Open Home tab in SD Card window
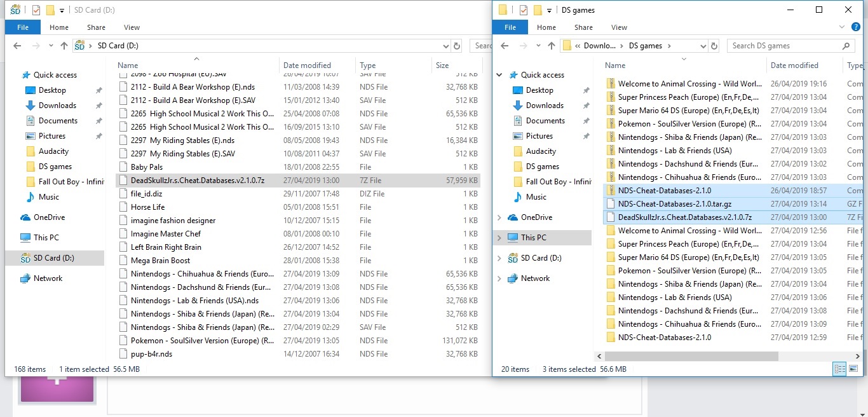Screen dimensions: 868x417 tap(59, 27)
